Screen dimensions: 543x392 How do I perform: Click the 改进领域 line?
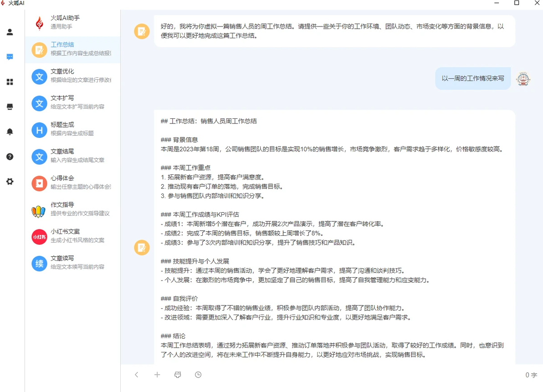pos(287,317)
